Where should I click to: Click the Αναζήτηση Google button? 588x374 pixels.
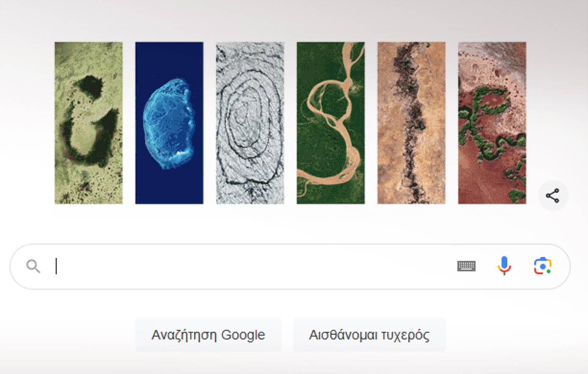click(x=208, y=335)
